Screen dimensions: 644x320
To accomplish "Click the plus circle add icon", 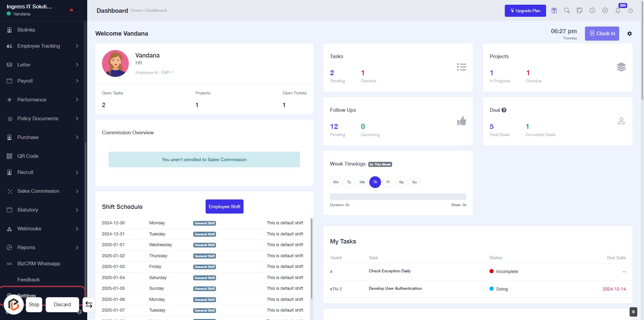I will pyautogui.click(x=605, y=10).
